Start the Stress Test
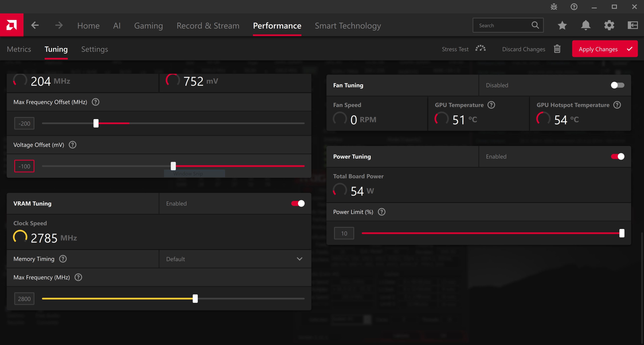This screenshot has height=345, width=644. coord(463,49)
